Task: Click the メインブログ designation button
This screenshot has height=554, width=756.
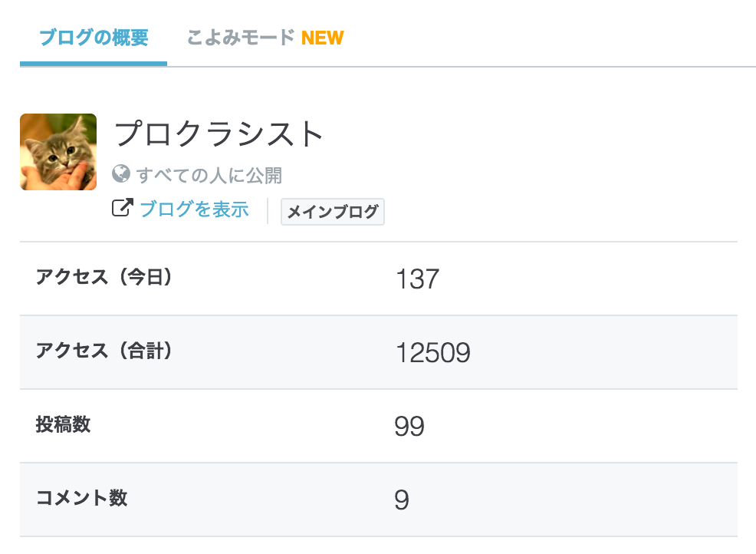Action: (332, 212)
